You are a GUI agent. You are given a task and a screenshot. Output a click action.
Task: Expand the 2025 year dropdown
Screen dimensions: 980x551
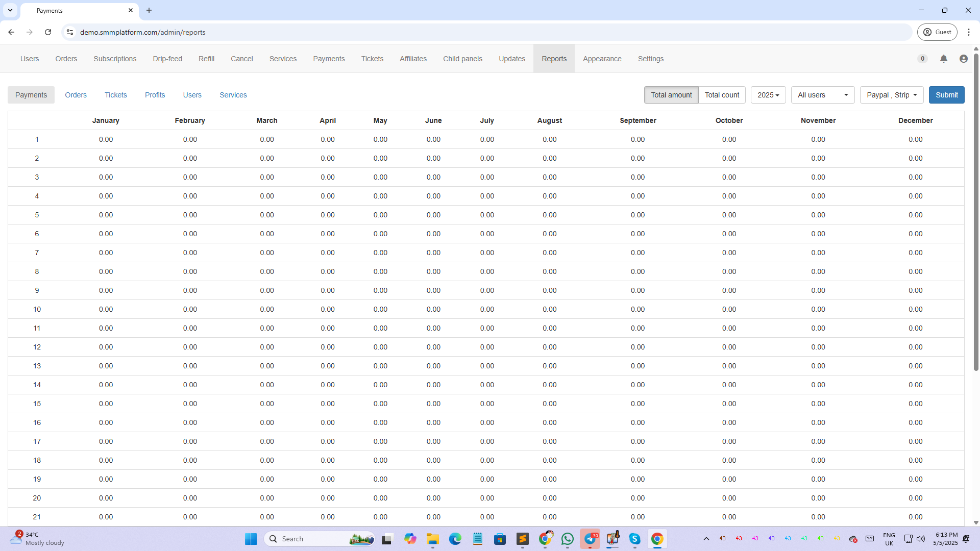pos(768,95)
